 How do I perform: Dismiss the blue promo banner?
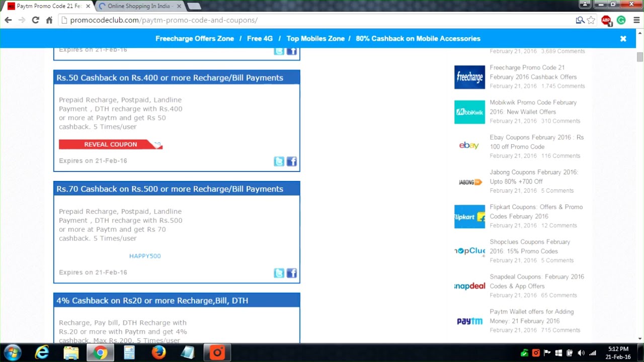click(x=623, y=39)
